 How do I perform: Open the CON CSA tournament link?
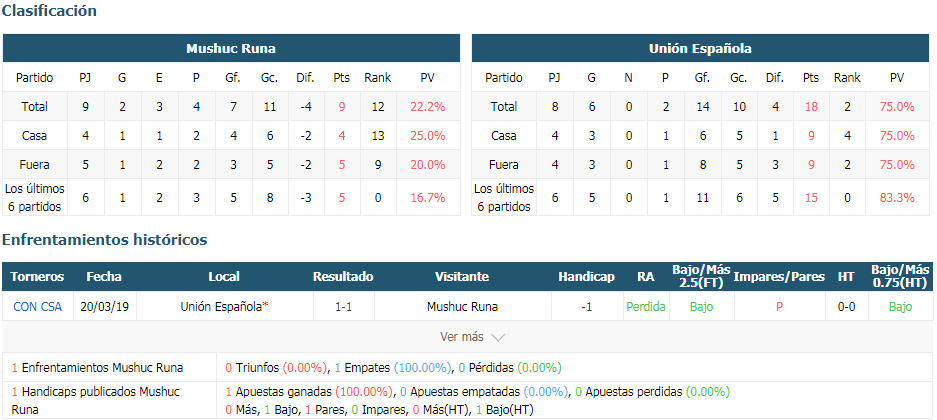coord(37,307)
